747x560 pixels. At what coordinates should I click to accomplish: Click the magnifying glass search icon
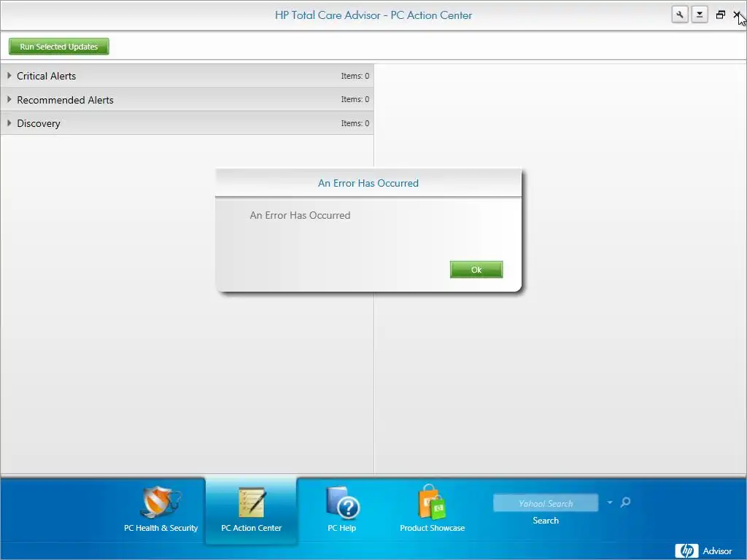click(625, 502)
